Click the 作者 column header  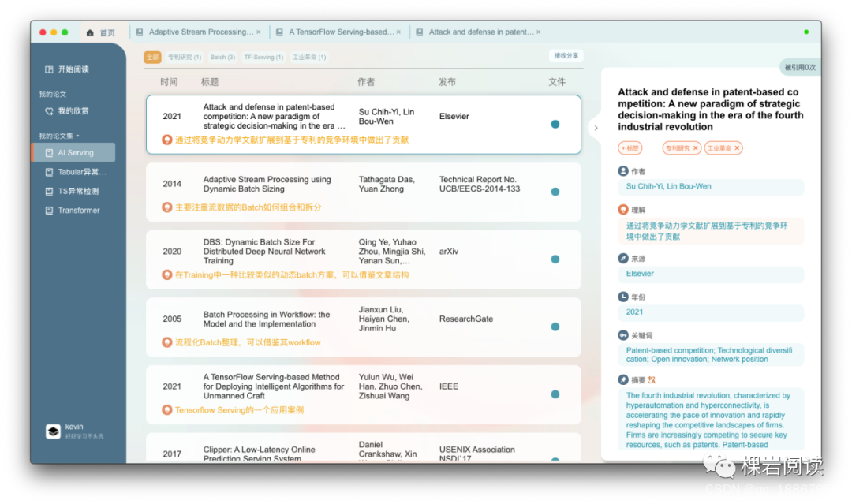[x=366, y=82]
